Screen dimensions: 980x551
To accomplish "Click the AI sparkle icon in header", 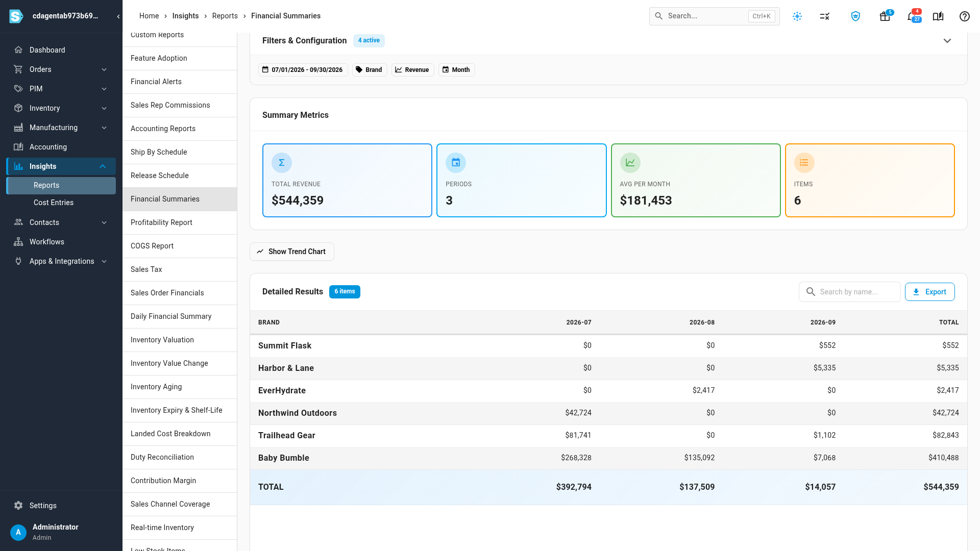I will [x=797, y=16].
